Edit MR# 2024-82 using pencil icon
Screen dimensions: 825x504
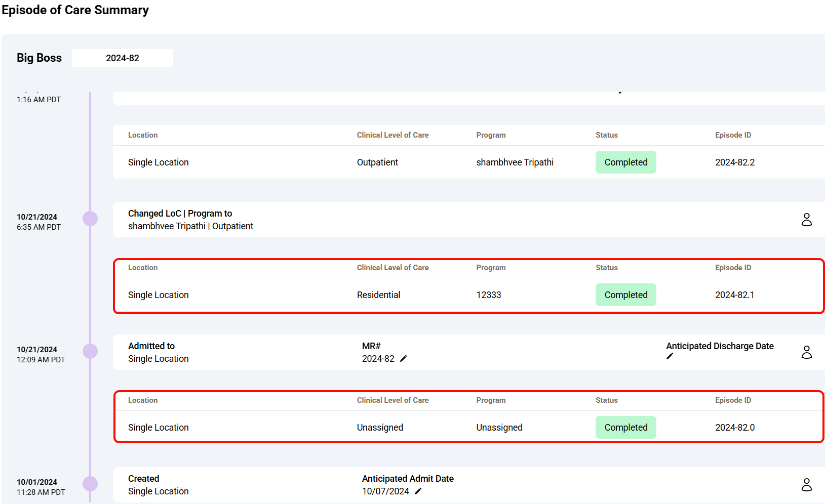tap(404, 359)
